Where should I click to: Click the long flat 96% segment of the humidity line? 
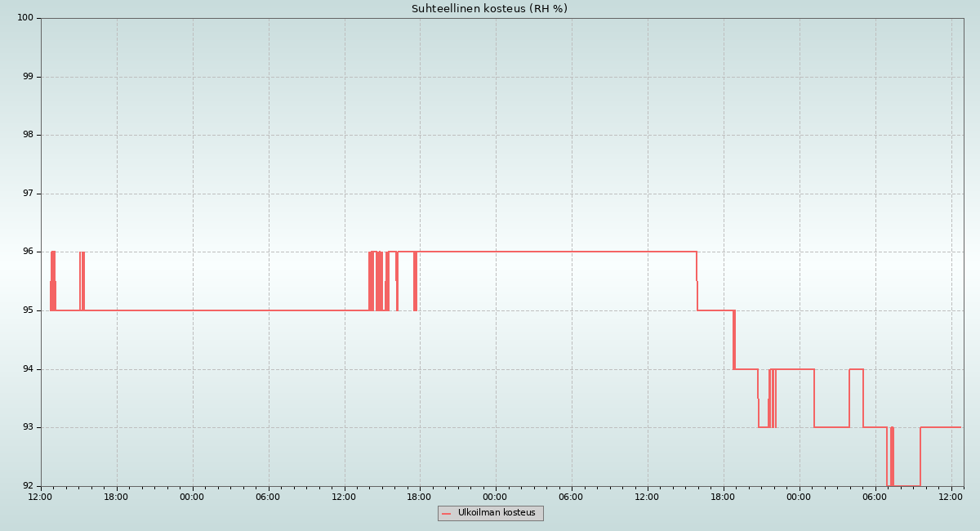click(555, 252)
